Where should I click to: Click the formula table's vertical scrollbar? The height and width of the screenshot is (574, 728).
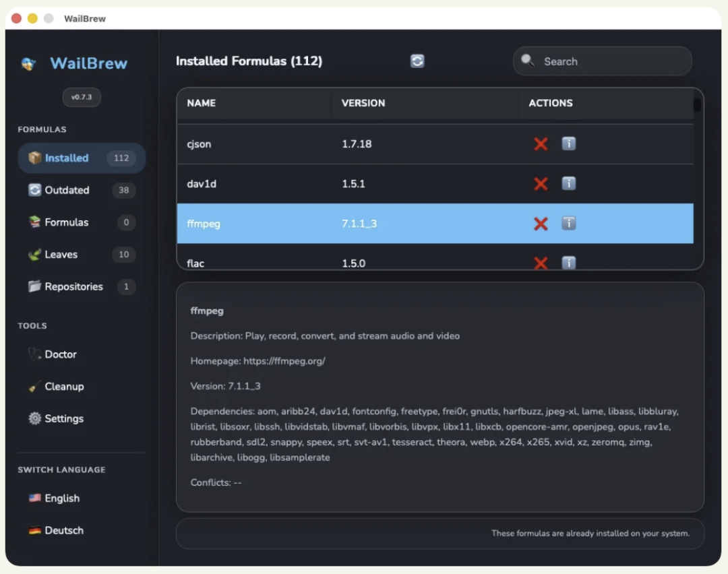pos(697,106)
